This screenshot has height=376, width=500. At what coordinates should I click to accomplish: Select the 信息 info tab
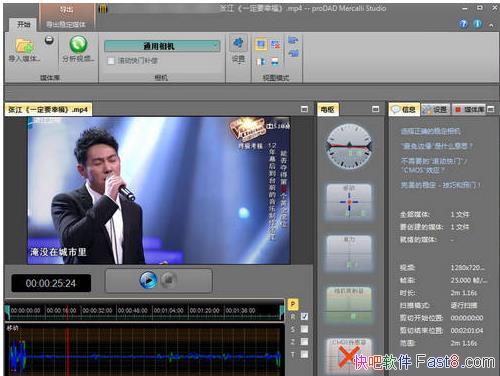point(404,109)
